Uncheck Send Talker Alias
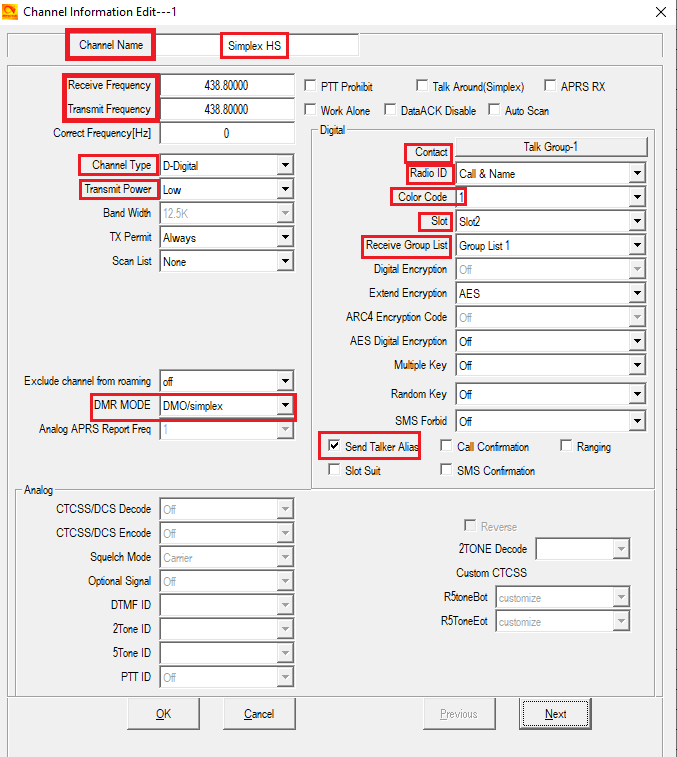Screen dimensions: 677x757 tap(334, 446)
